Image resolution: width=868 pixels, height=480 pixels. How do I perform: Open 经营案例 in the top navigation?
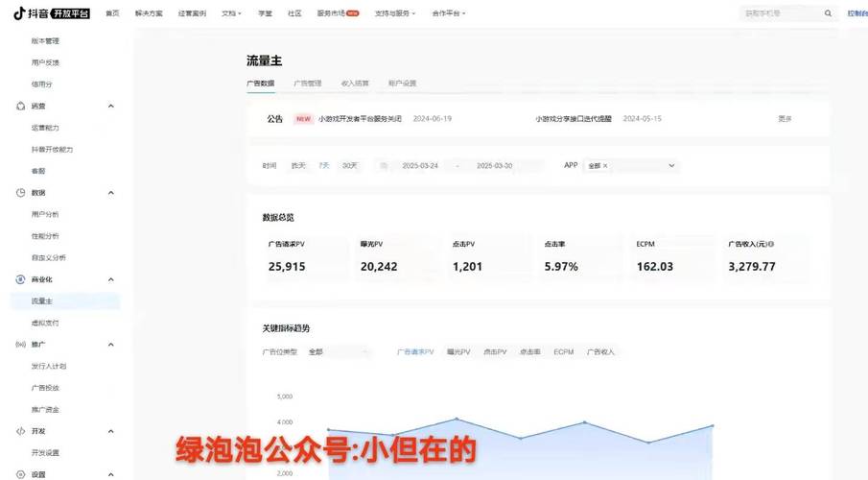(192, 13)
